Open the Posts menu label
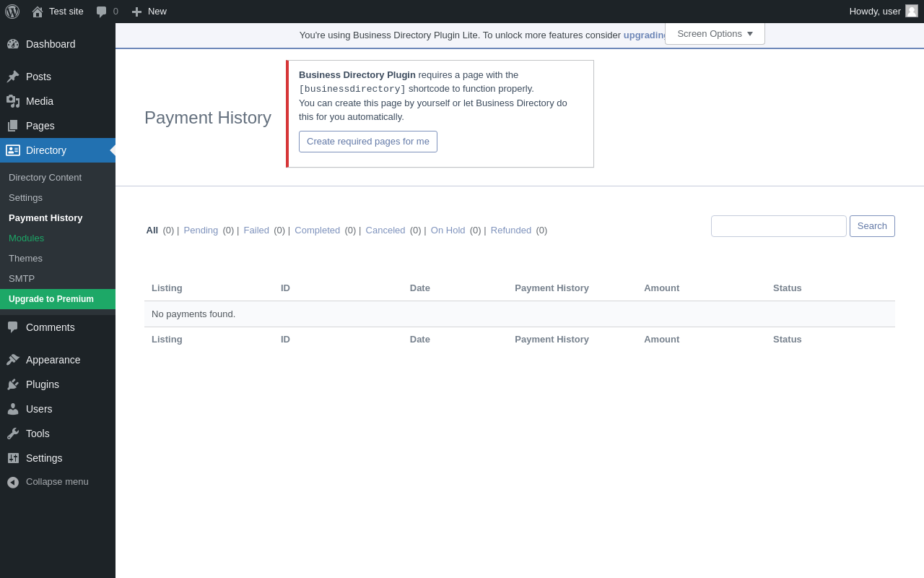Viewport: 924px width, 578px height. coord(38,77)
